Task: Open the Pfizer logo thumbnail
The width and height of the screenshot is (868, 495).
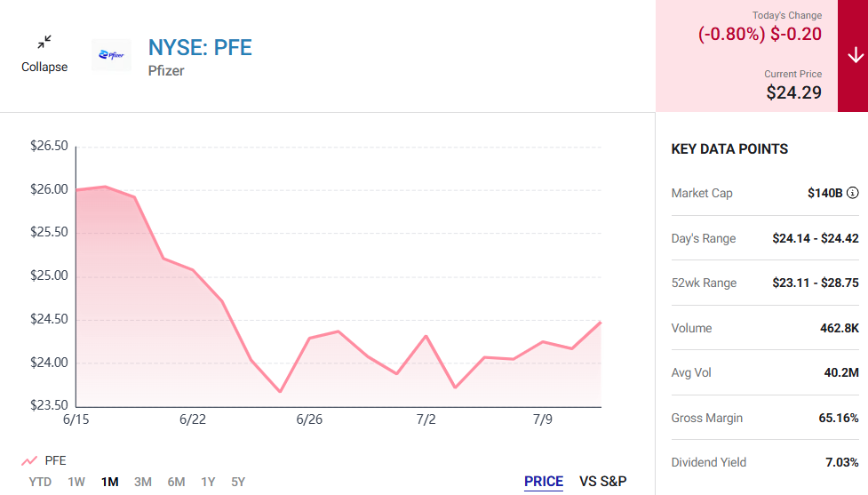Action: click(x=111, y=55)
